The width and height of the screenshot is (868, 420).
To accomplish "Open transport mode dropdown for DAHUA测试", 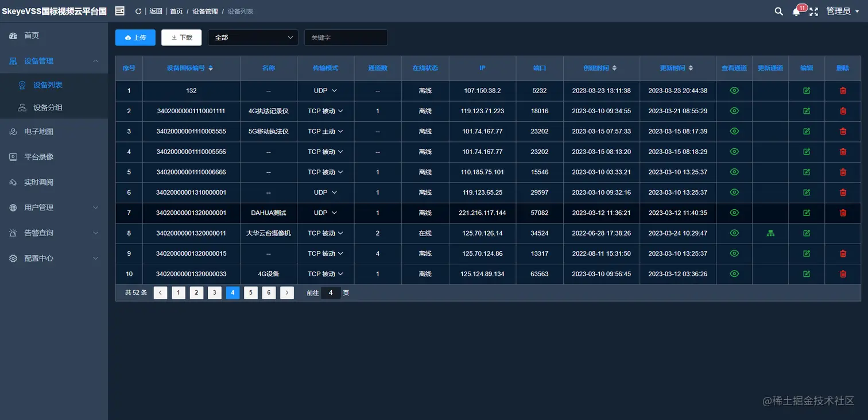I will 325,213.
